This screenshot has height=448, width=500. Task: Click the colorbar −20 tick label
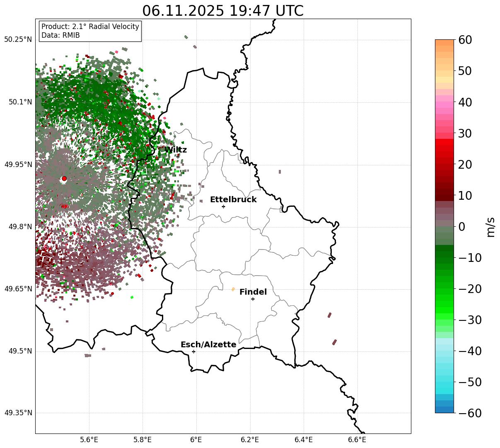(x=470, y=289)
